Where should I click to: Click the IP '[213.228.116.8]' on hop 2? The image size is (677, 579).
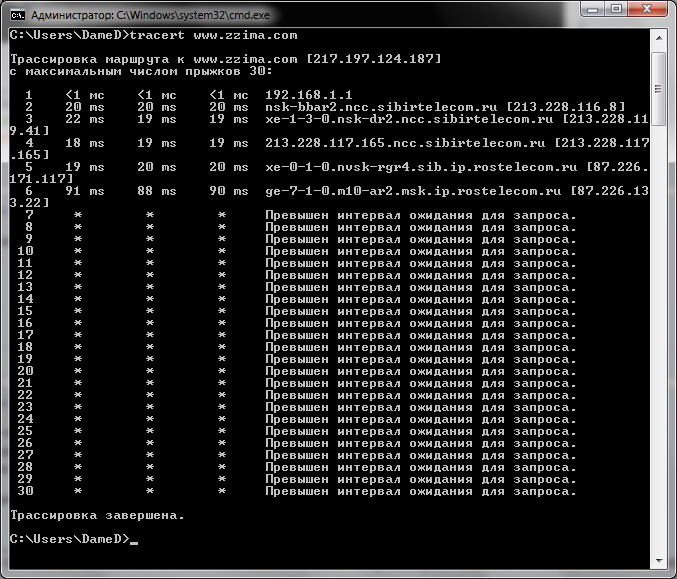coord(566,107)
